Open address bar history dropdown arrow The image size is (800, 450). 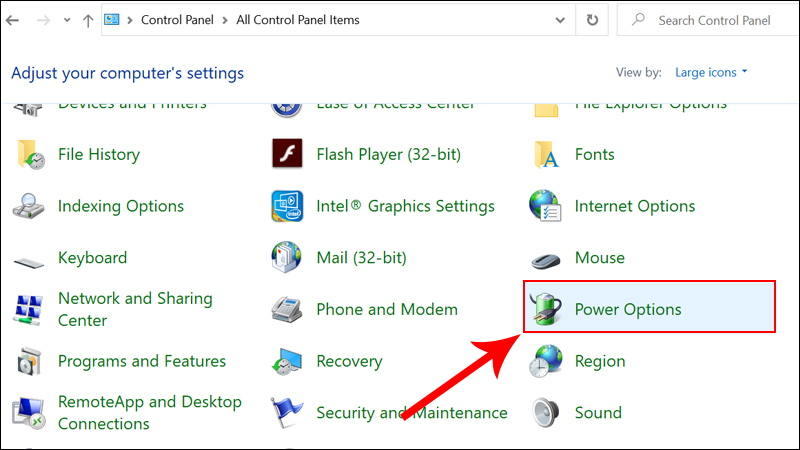click(x=566, y=20)
